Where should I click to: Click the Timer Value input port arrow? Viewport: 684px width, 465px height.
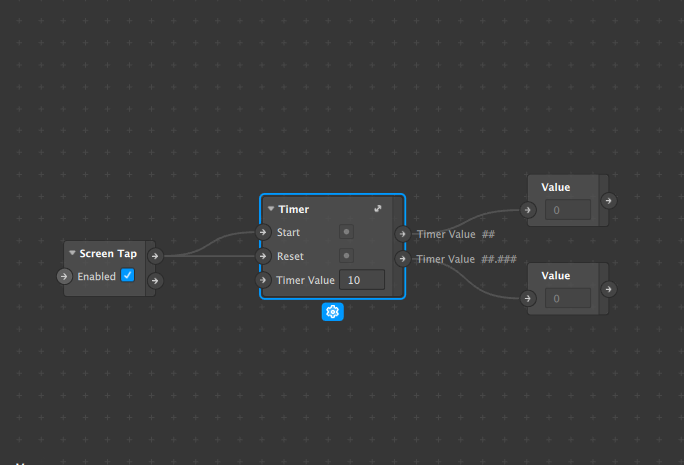coord(263,280)
